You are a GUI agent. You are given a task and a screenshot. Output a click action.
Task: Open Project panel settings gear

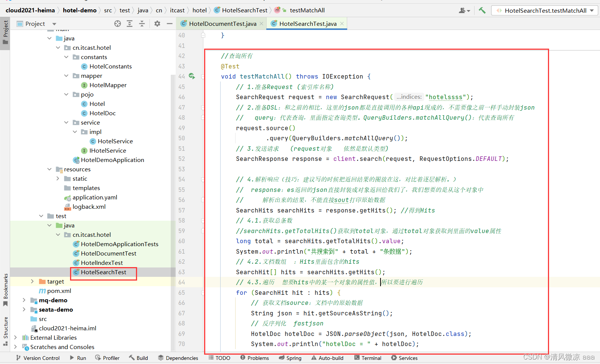157,24
